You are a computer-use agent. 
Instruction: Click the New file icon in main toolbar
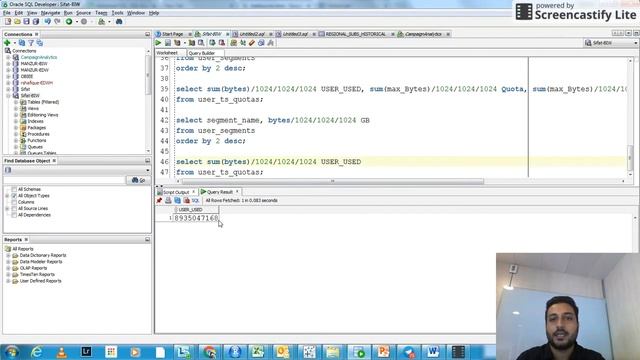(x=8, y=22)
